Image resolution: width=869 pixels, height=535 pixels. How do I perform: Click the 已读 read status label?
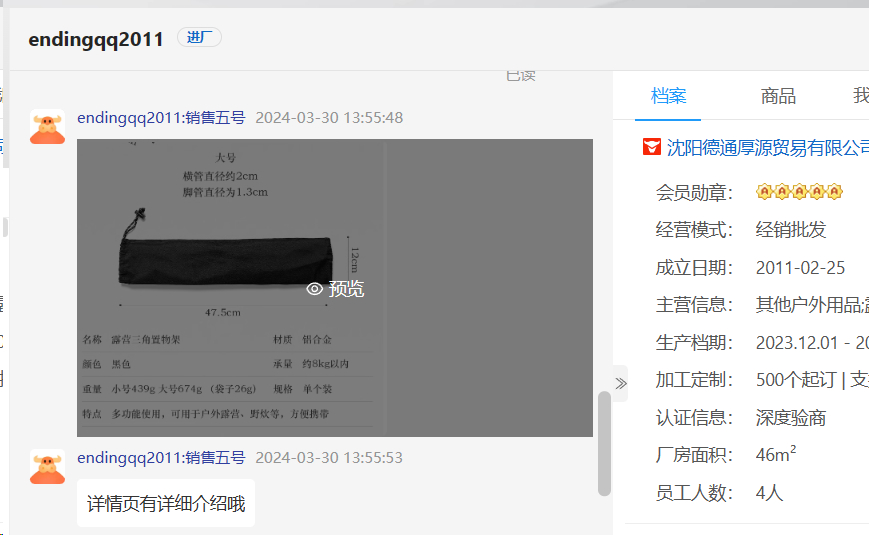click(x=521, y=76)
